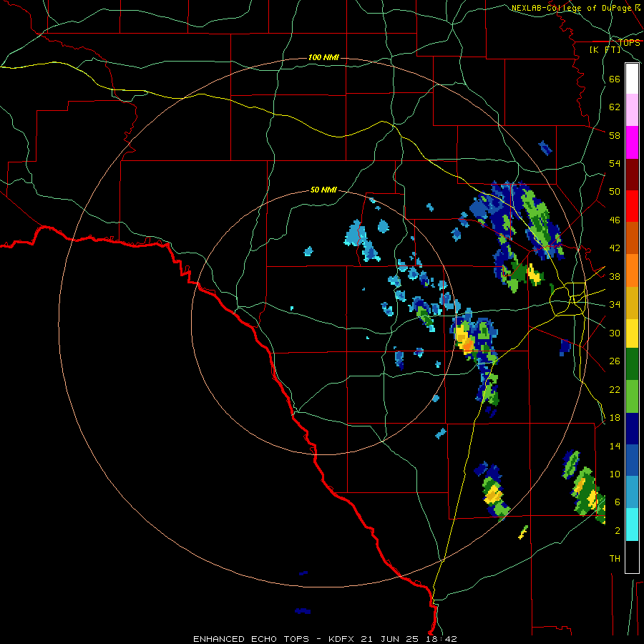Image resolution: width=644 pixels, height=644 pixels.
Task: Click the '14' legend value
Action: (615, 446)
